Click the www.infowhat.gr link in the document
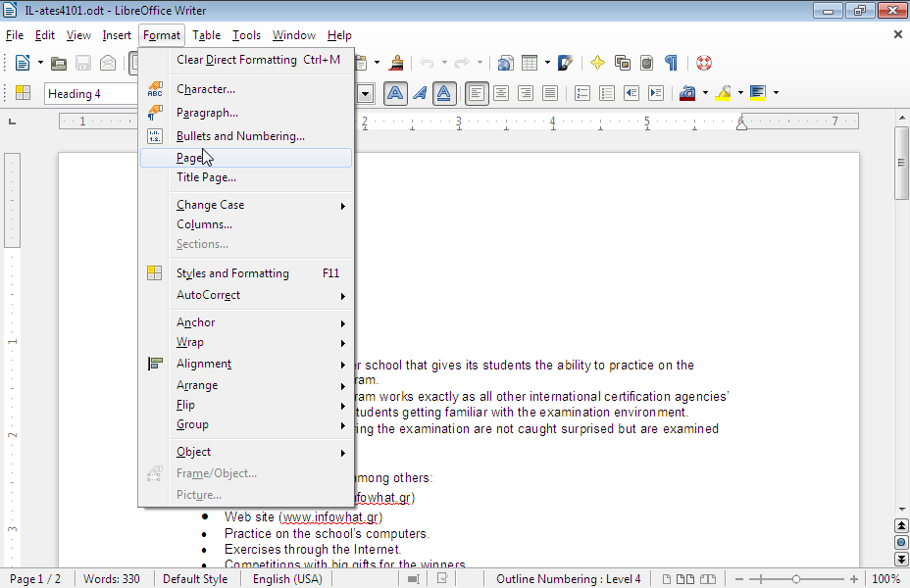Screen dimensions: 910x588 click(x=331, y=517)
